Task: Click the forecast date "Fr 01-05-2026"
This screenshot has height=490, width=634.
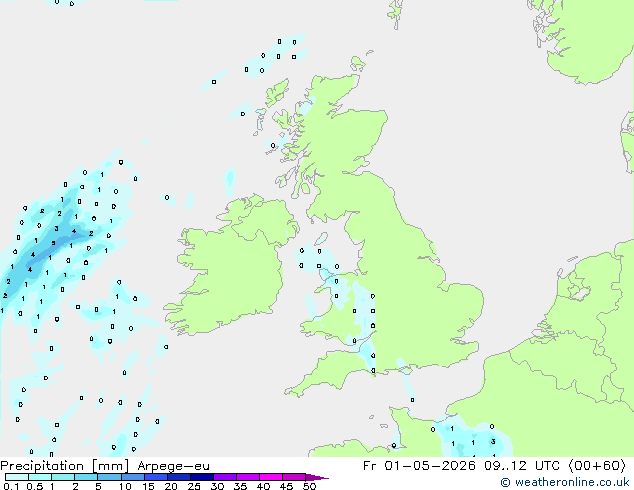Action: click(x=419, y=466)
